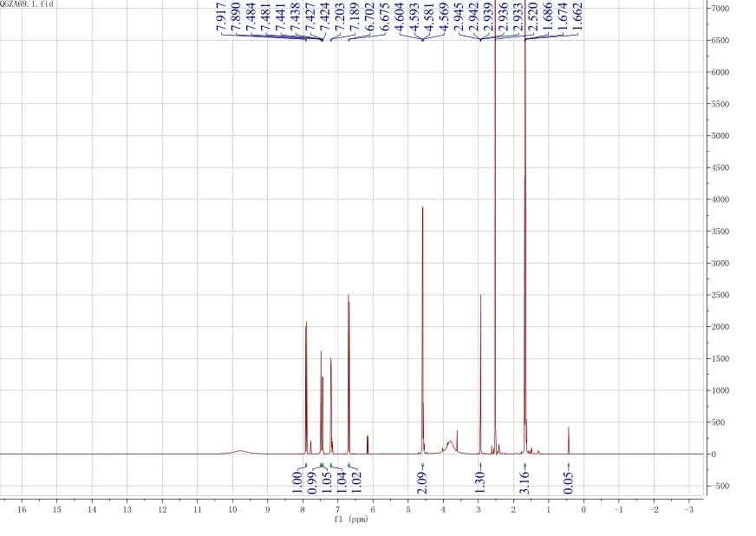
Task: Select the 2.520 solvent peak label
Action: pos(533,16)
